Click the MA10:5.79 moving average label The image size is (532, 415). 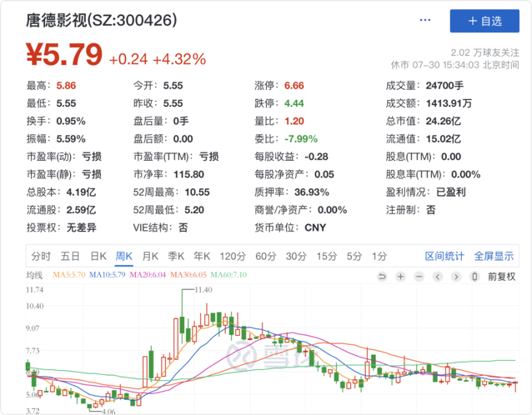coord(107,275)
